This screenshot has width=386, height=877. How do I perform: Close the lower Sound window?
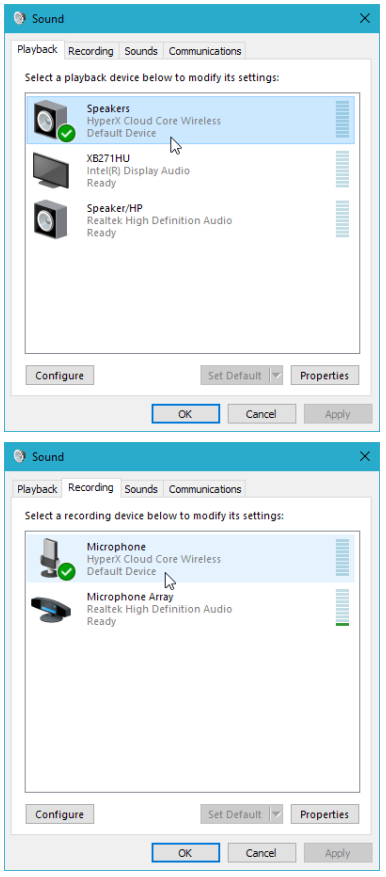click(365, 456)
